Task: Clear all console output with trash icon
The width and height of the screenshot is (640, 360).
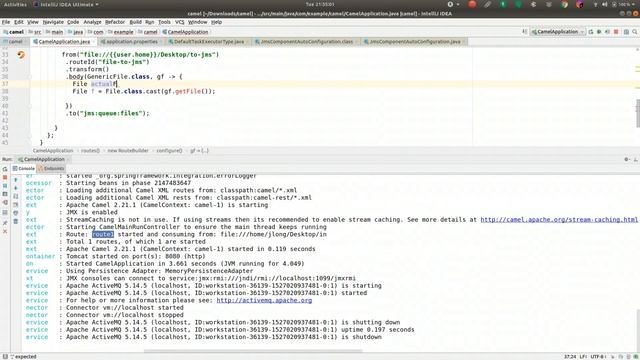Action: click(16, 221)
